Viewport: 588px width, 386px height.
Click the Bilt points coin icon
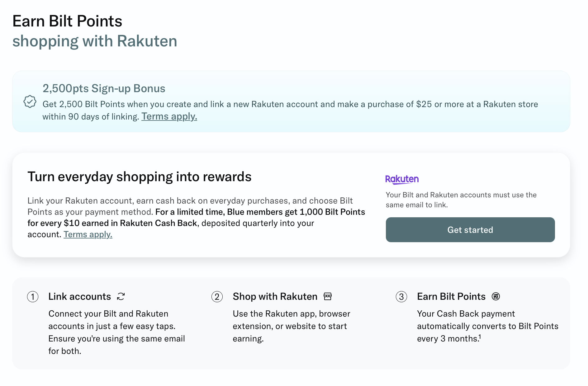[496, 296]
